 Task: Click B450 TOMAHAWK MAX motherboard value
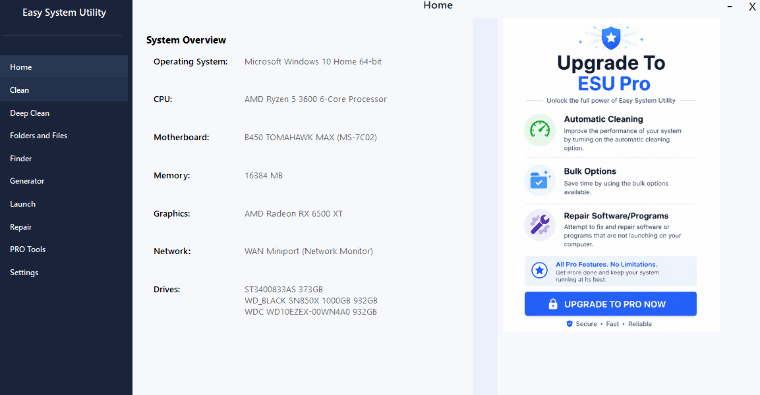311,137
